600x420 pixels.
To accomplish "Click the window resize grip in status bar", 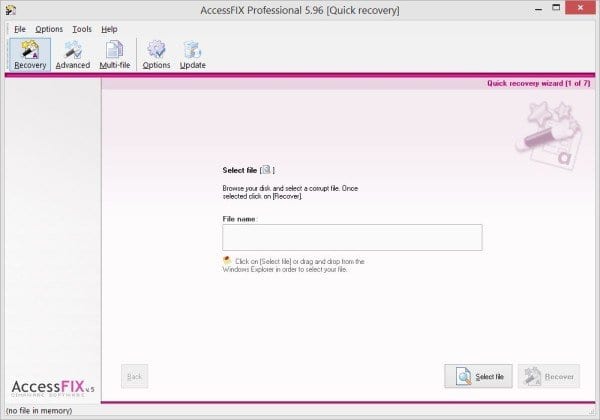I will click(592, 412).
